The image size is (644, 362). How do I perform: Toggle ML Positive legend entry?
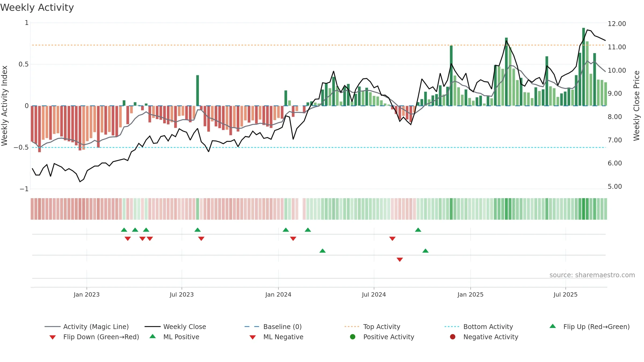coord(174,337)
